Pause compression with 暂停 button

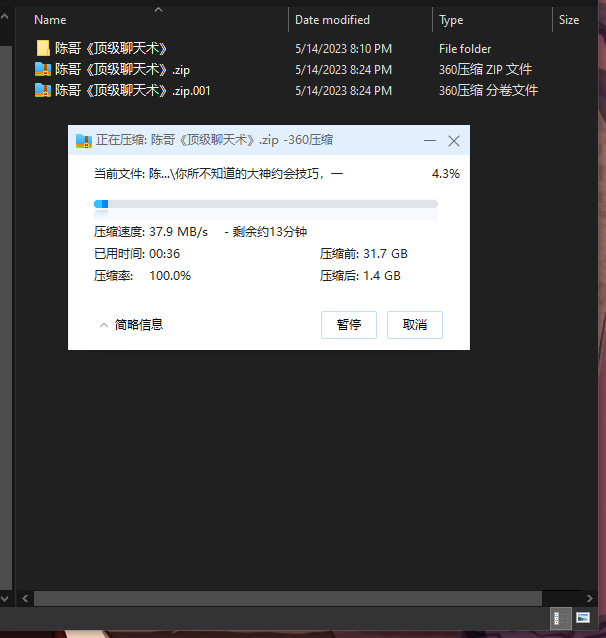click(349, 325)
